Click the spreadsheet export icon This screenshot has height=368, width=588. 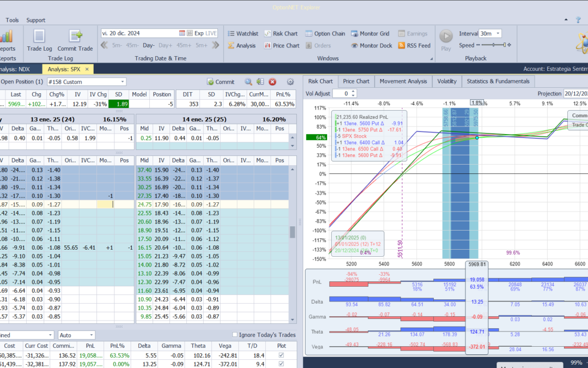click(x=260, y=81)
